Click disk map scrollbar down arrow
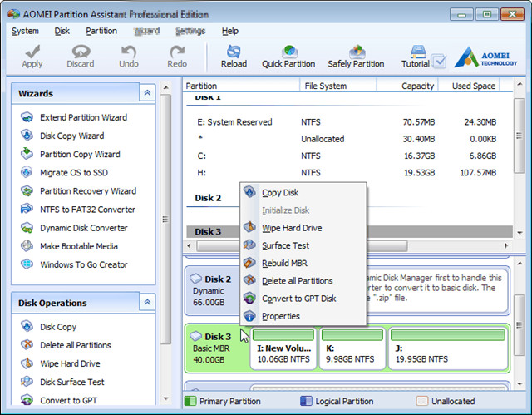The height and width of the screenshot is (415, 532). pyautogui.click(x=519, y=383)
